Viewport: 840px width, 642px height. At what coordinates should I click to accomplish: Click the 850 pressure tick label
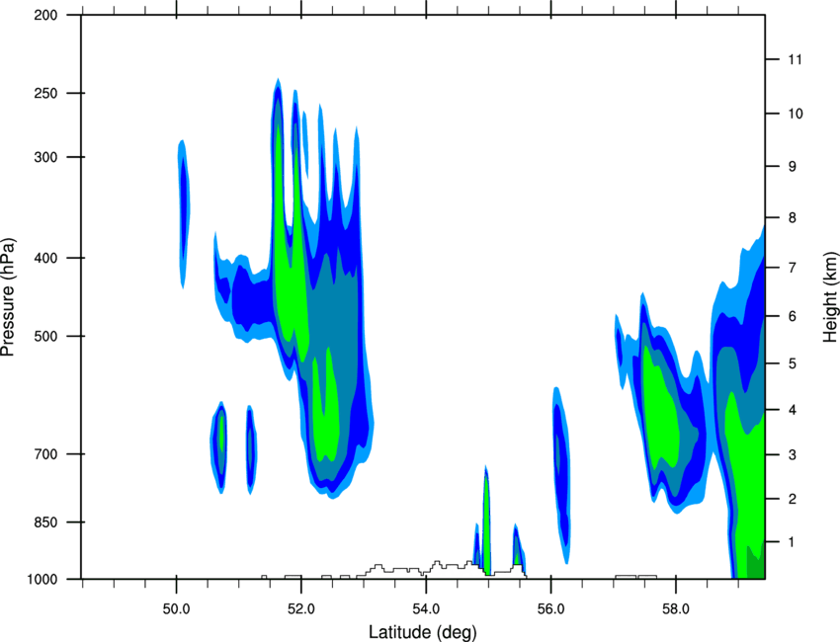tap(45, 522)
